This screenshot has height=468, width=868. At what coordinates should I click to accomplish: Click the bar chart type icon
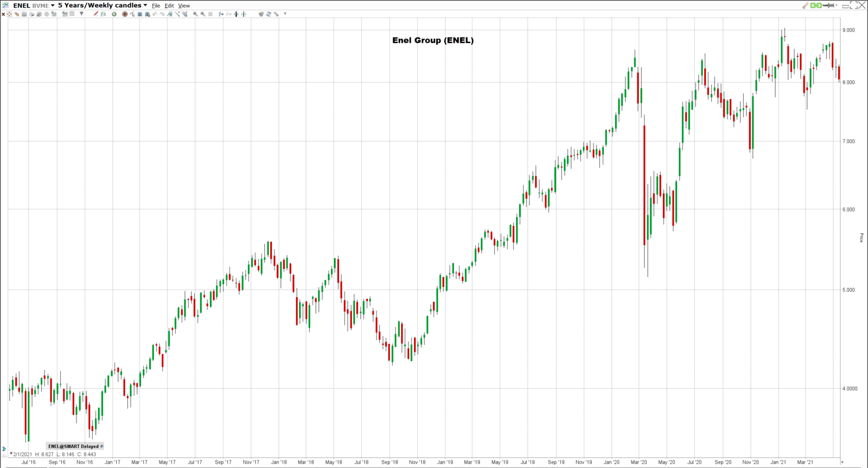click(103, 14)
